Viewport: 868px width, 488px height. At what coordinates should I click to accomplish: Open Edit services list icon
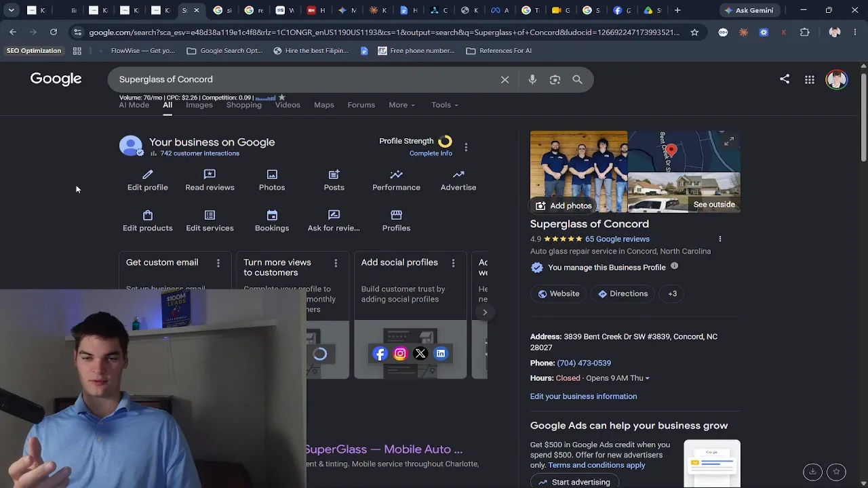tap(210, 216)
